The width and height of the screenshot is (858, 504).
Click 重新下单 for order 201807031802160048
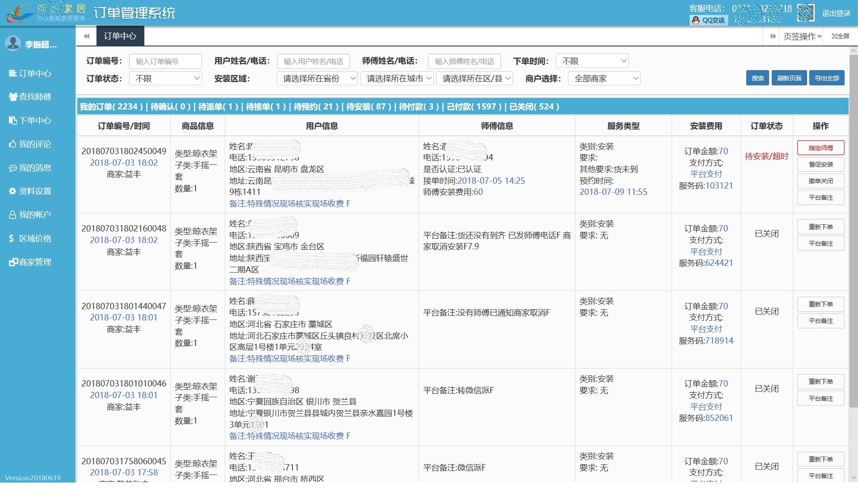(x=820, y=227)
